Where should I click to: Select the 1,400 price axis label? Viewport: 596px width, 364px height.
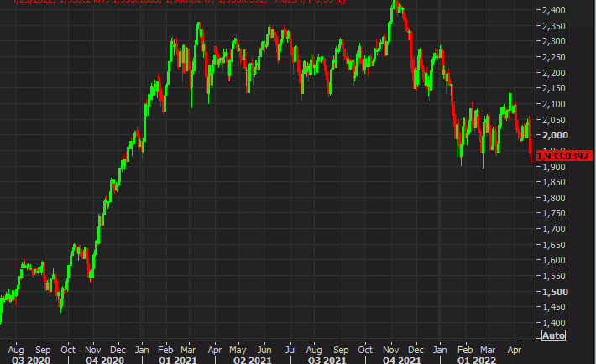coord(552,323)
